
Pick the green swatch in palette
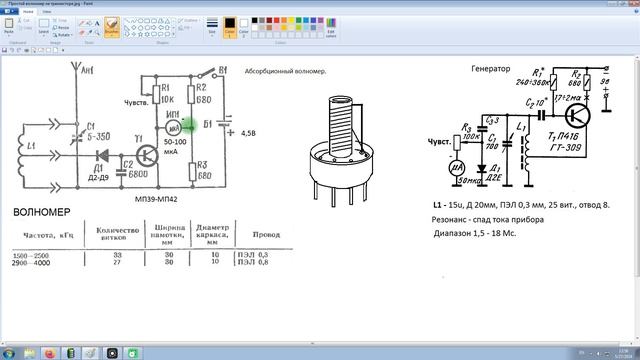[298, 20]
